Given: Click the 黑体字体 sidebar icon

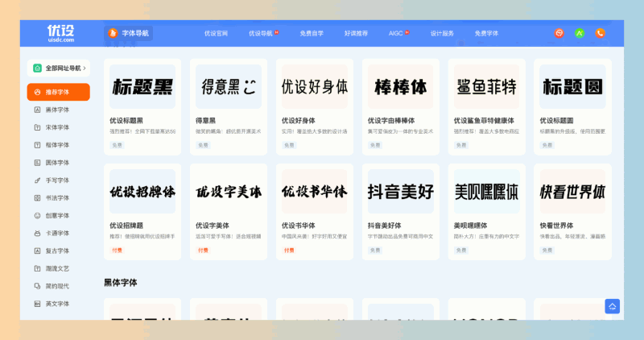Looking at the screenshot, I should point(37,110).
